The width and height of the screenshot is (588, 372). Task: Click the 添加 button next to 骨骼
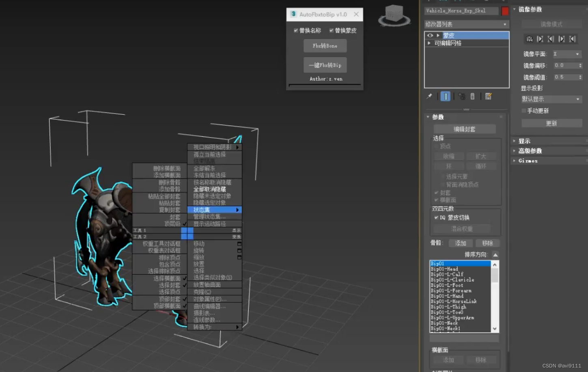461,243
